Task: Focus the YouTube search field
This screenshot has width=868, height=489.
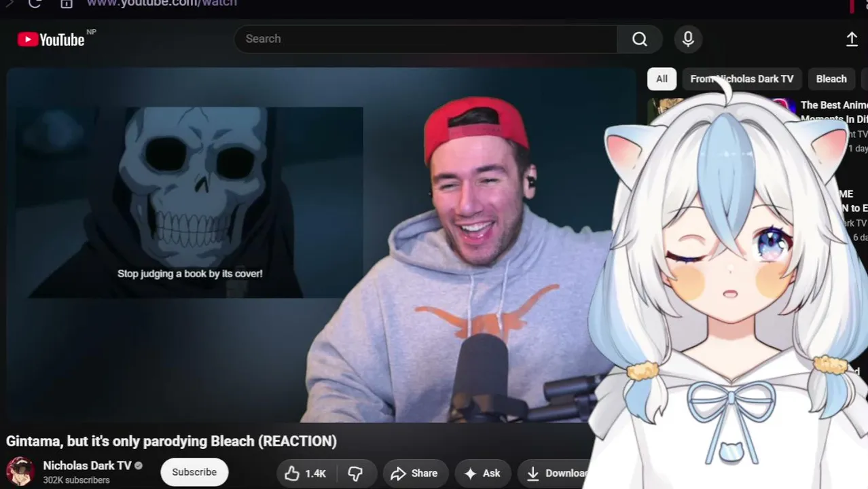Action: 426,39
